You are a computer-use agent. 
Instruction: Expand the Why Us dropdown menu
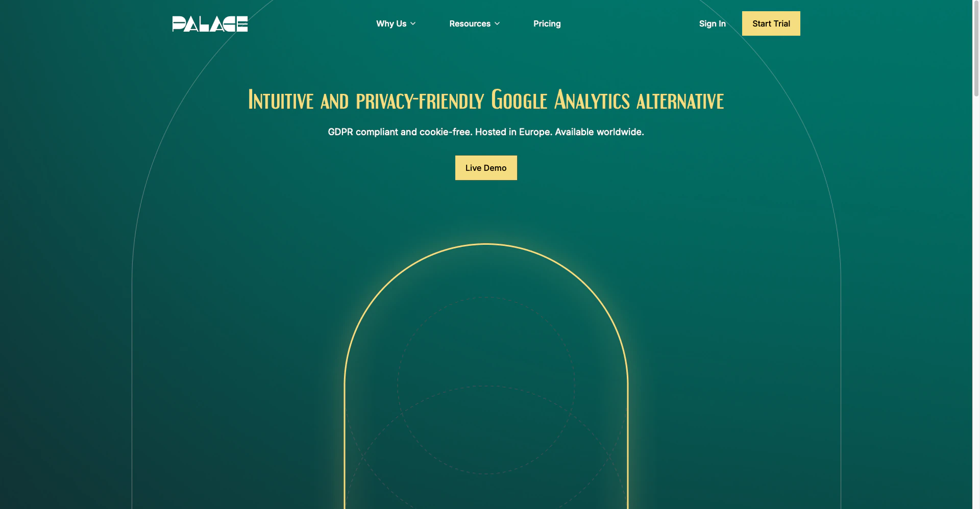coord(396,23)
